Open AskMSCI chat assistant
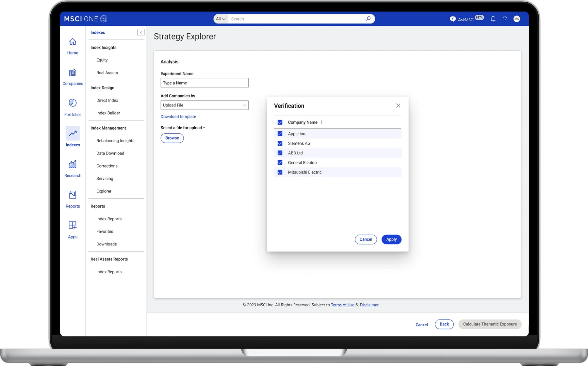This screenshot has width=588, height=366. click(x=466, y=19)
